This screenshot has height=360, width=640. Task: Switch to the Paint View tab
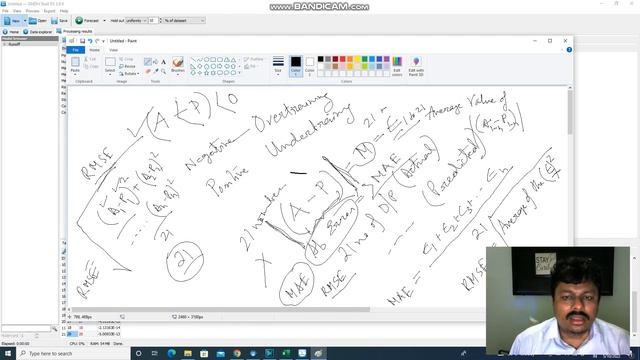(113, 50)
